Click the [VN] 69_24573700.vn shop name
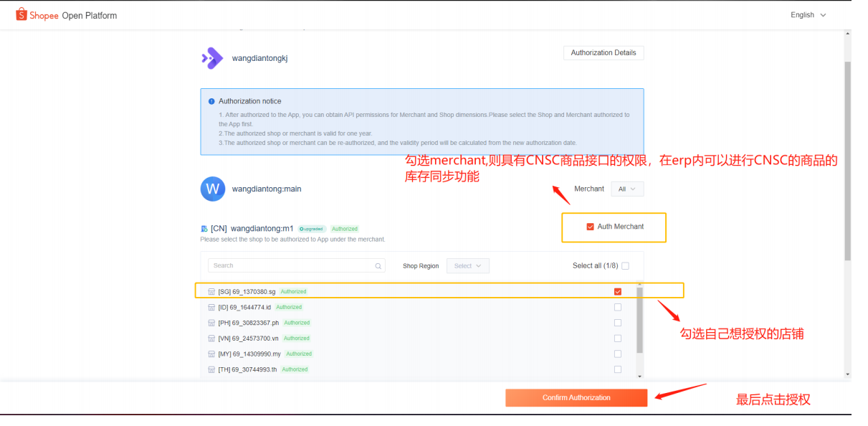Viewport: 868px width, 426px height. [x=249, y=339]
